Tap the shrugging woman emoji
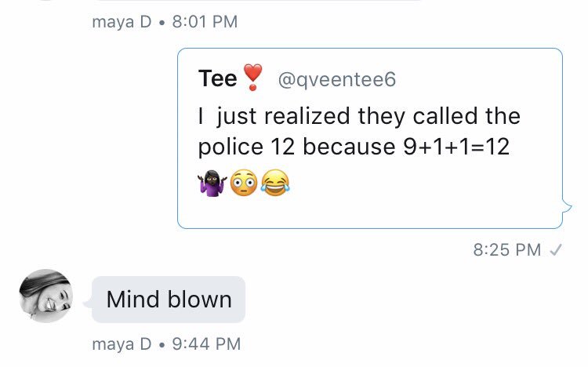Image resolution: width=588 pixels, height=367 pixels. [x=212, y=183]
